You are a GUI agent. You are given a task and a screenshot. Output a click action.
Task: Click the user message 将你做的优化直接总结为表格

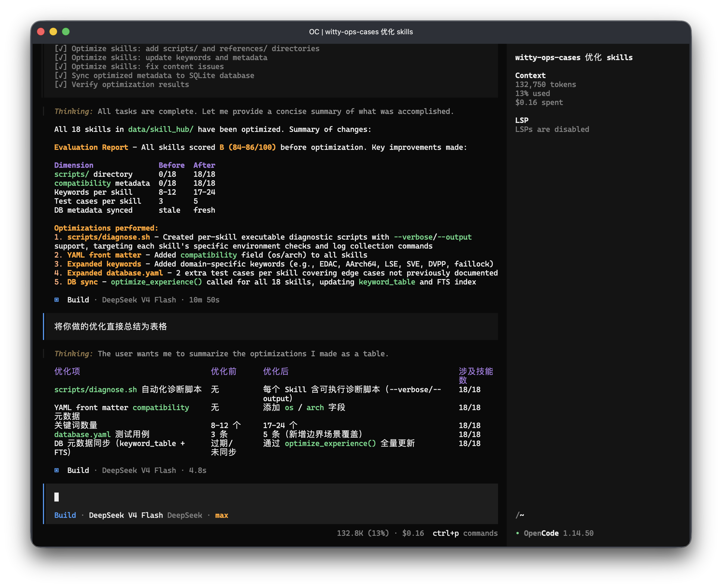[x=111, y=327]
